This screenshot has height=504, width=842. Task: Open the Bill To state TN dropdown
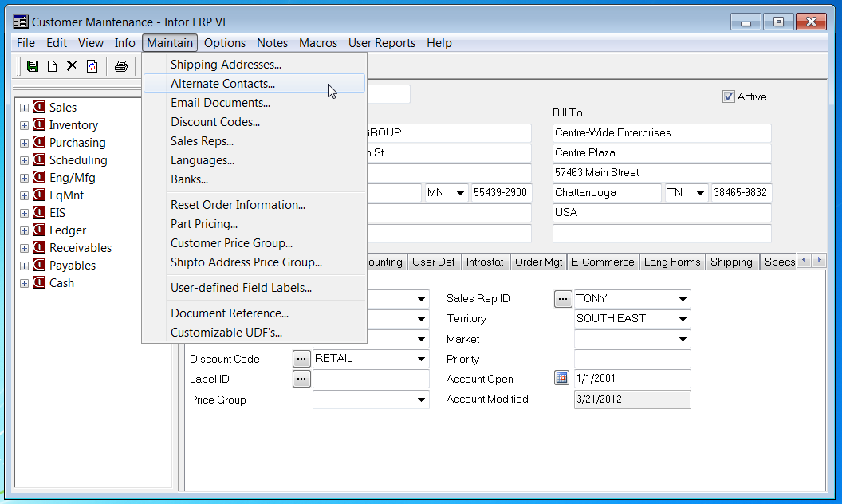700,193
